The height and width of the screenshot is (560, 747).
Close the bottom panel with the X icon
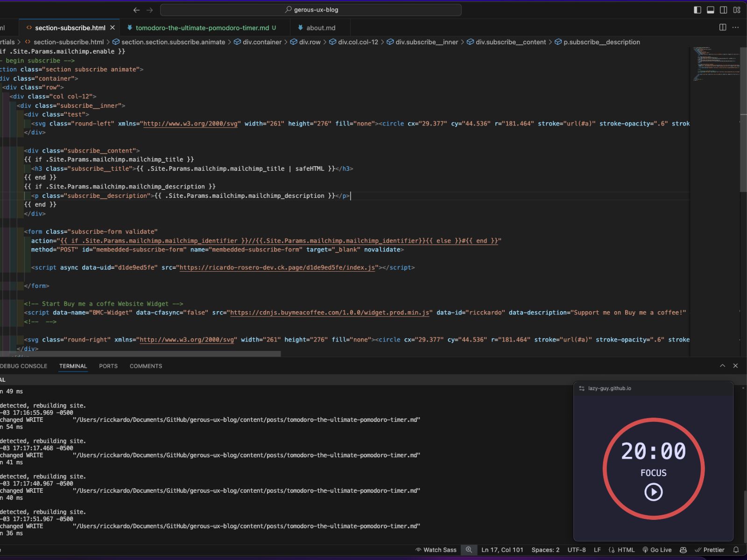(735, 366)
